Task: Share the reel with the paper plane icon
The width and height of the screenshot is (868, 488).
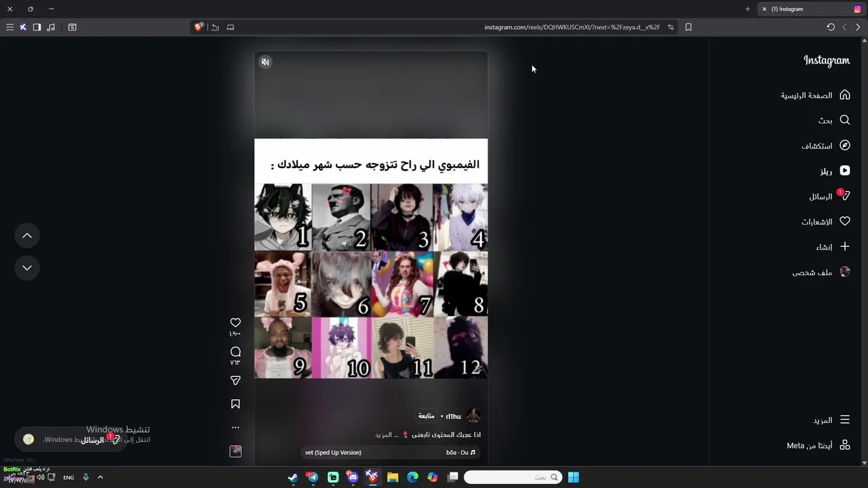Action: (x=235, y=380)
